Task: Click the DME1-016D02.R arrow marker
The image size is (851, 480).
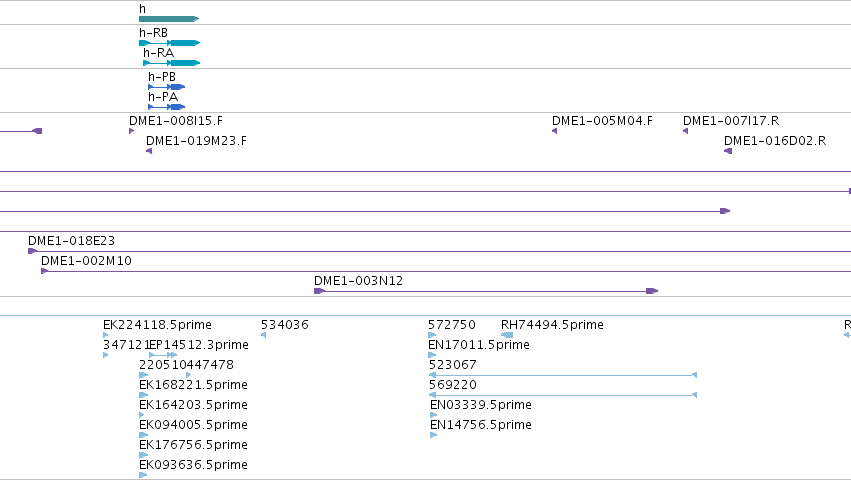Action: pos(728,151)
